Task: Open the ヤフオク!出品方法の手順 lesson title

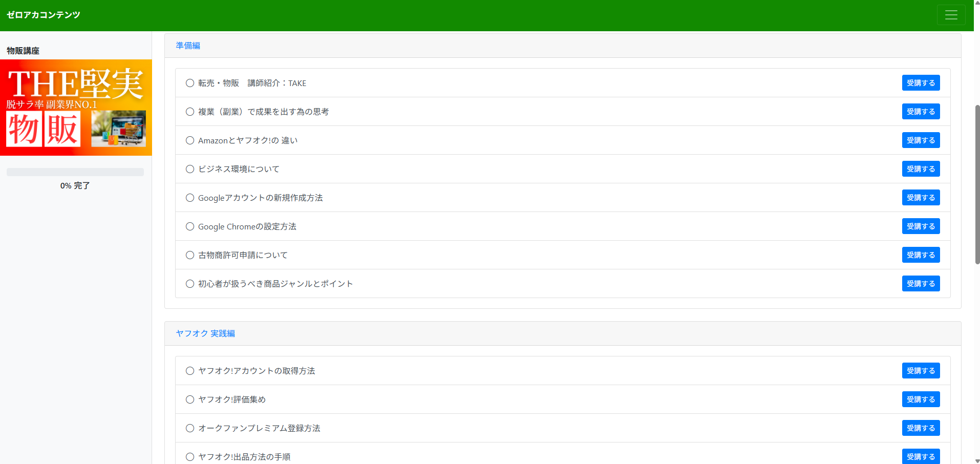Action: 244,457
